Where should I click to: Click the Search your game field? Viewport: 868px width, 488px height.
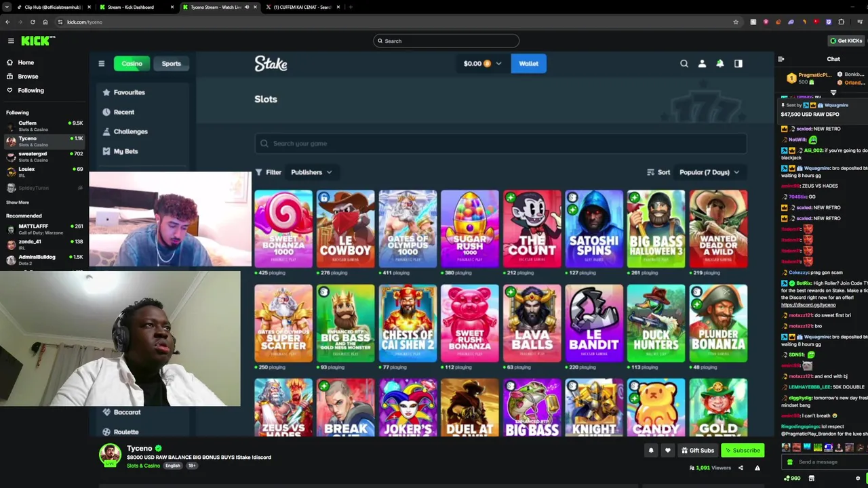500,143
